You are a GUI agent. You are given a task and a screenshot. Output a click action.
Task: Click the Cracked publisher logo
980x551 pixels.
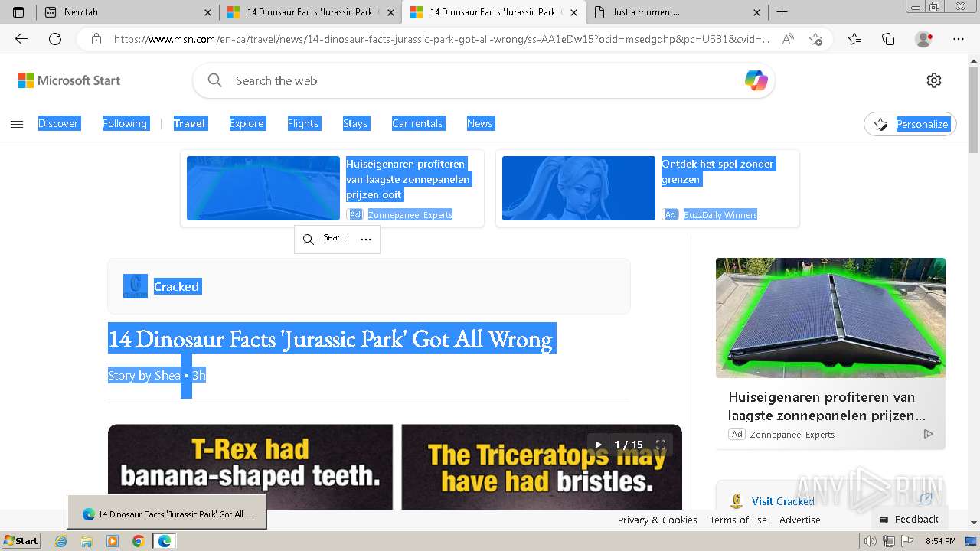coord(136,286)
